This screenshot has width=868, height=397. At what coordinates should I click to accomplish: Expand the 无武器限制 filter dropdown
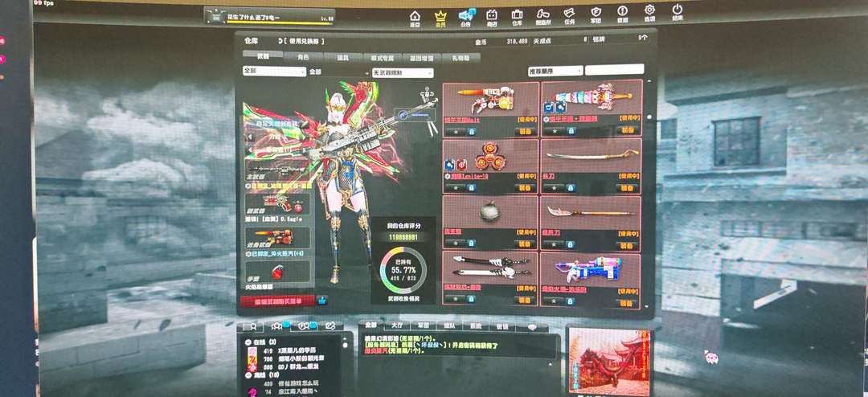[403, 72]
